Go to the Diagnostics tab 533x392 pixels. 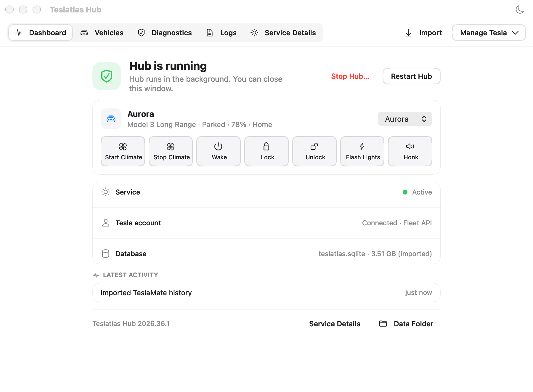point(165,33)
